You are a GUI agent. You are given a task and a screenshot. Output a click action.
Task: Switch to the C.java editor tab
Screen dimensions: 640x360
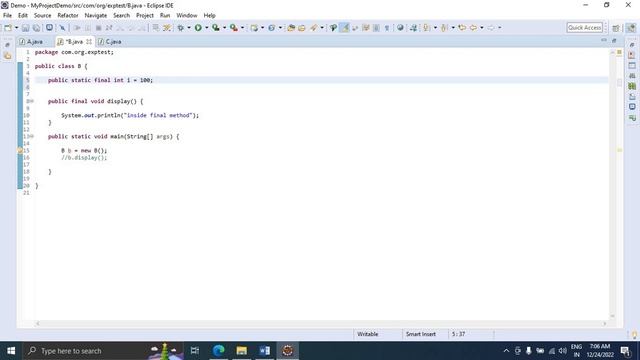tap(110, 42)
